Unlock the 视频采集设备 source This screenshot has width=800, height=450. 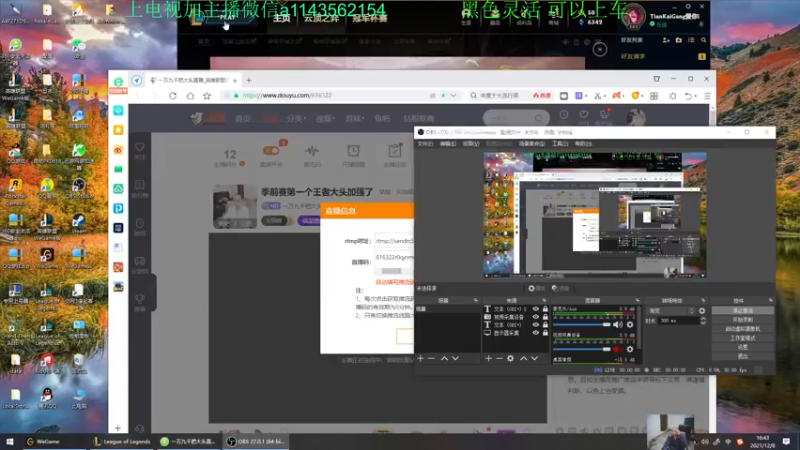(x=545, y=317)
